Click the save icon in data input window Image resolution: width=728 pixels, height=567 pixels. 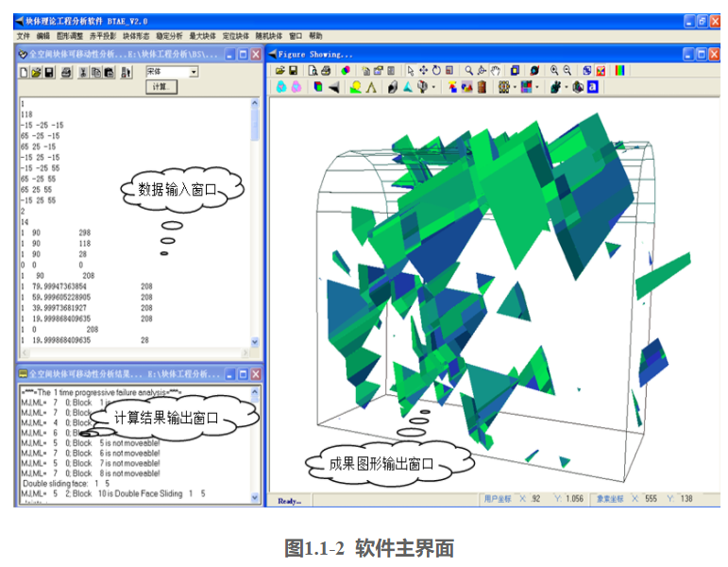click(48, 72)
